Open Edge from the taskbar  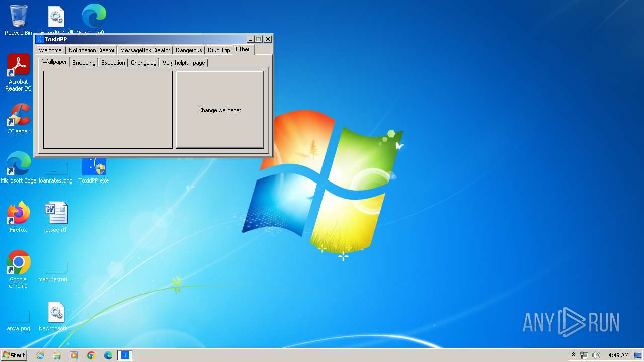coord(108,355)
